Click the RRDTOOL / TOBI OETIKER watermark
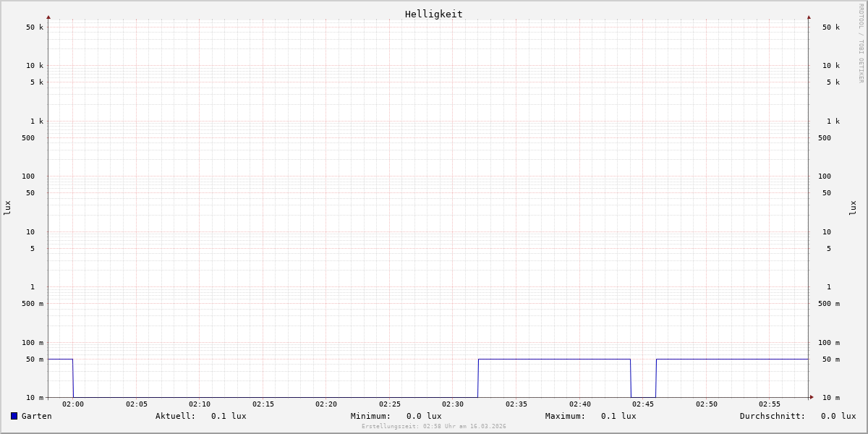 [861, 43]
